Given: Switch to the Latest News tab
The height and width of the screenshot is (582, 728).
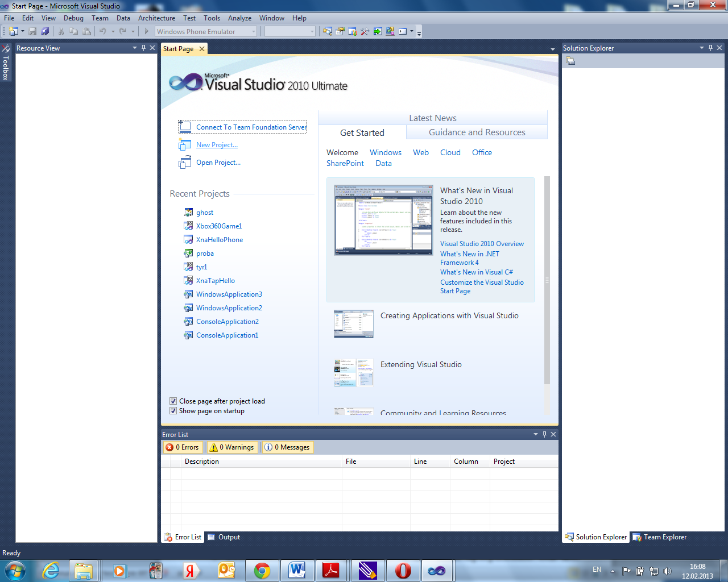Looking at the screenshot, I should click(x=433, y=118).
